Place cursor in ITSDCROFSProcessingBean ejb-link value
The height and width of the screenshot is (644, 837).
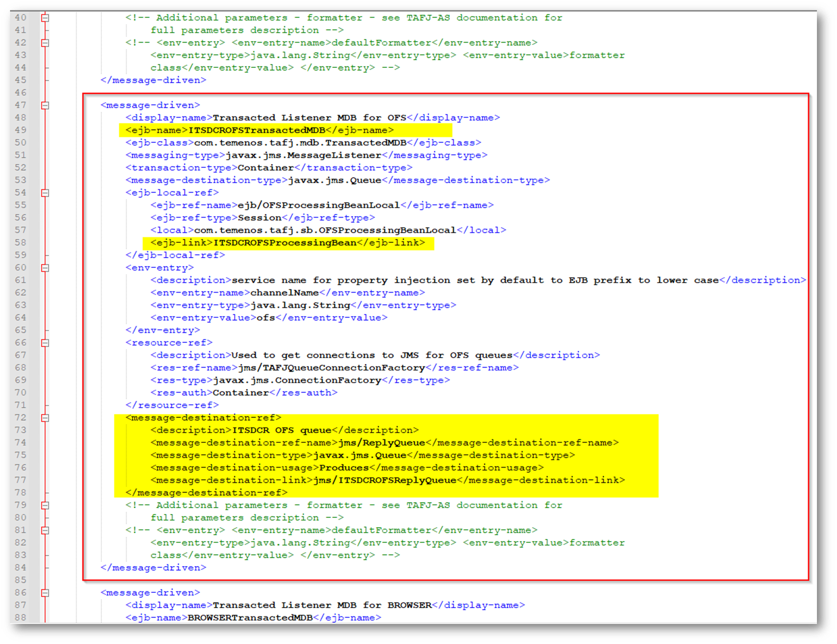click(285, 243)
